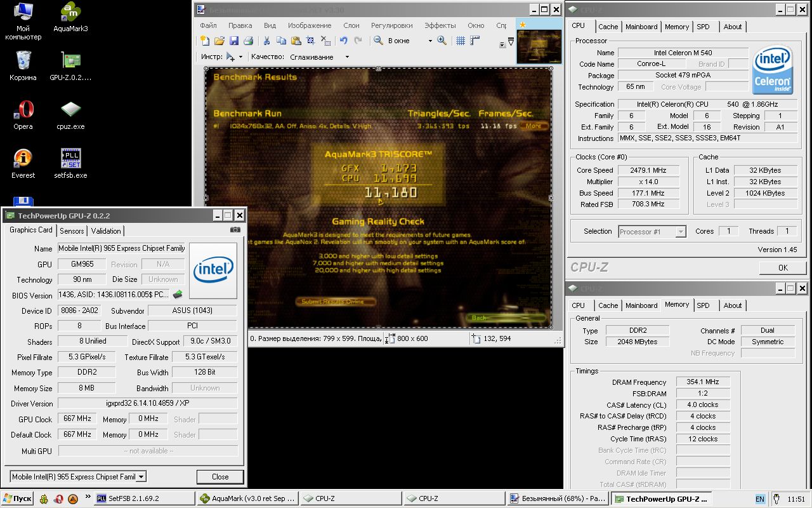The image size is (812, 508).
Task: Click OK button in CPU-Z
Action: pos(783,267)
